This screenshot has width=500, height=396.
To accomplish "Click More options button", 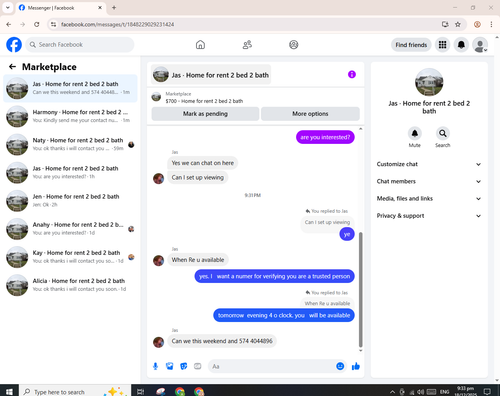I will click(x=310, y=114).
